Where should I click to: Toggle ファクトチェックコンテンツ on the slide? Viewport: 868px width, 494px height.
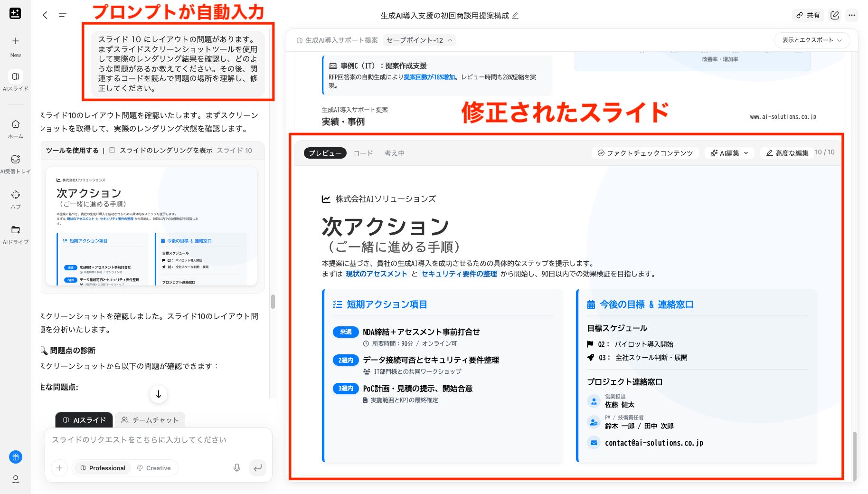click(x=645, y=152)
